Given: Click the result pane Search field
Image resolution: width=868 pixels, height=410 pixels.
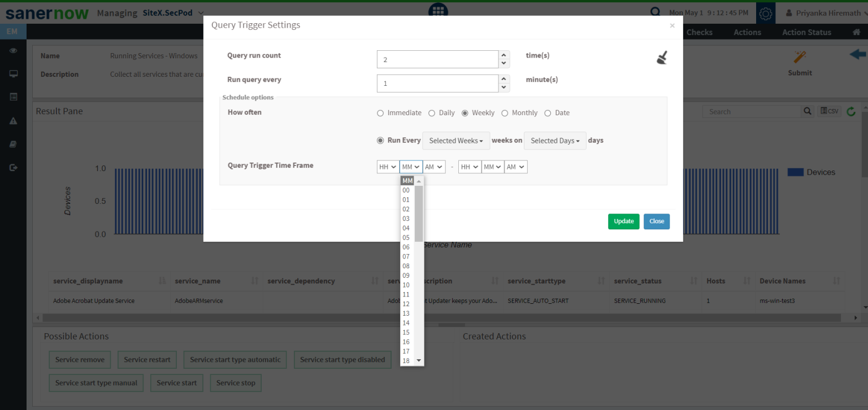Looking at the screenshot, I should 752,112.
